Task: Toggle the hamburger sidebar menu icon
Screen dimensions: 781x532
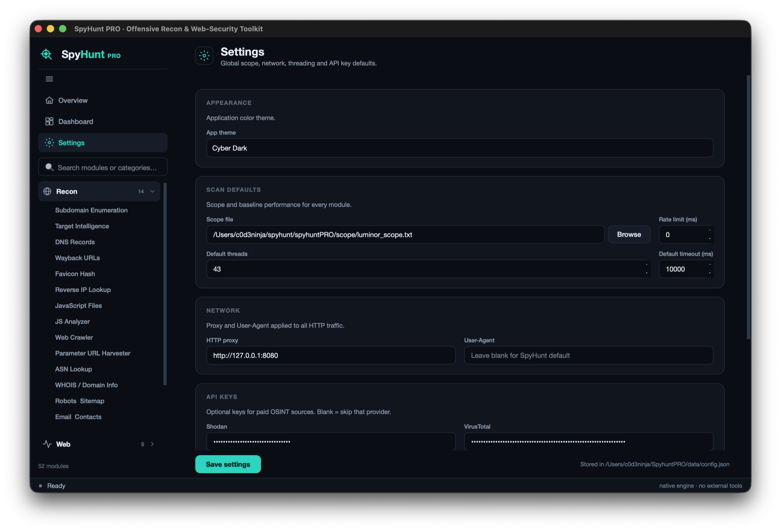Action: [49, 79]
